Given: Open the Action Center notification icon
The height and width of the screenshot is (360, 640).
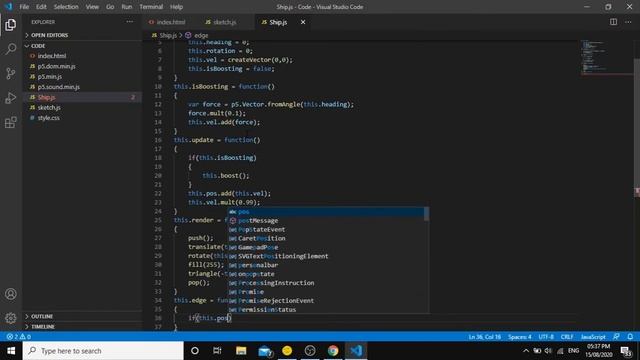Looking at the screenshot, I should point(626,351).
